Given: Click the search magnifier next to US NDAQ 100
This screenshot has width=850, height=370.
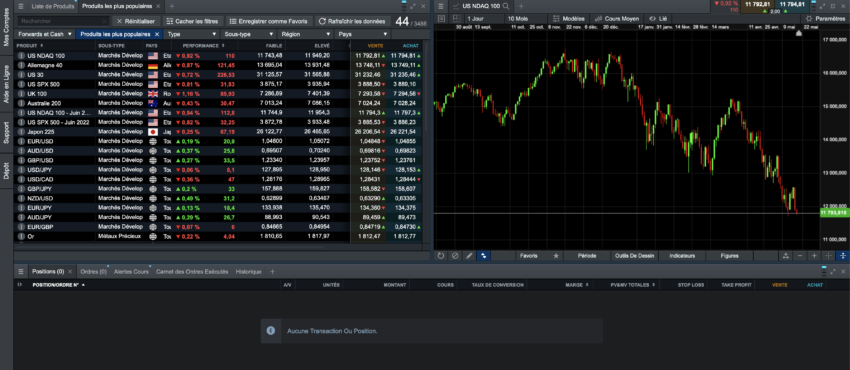Looking at the screenshot, I should click(x=506, y=6).
